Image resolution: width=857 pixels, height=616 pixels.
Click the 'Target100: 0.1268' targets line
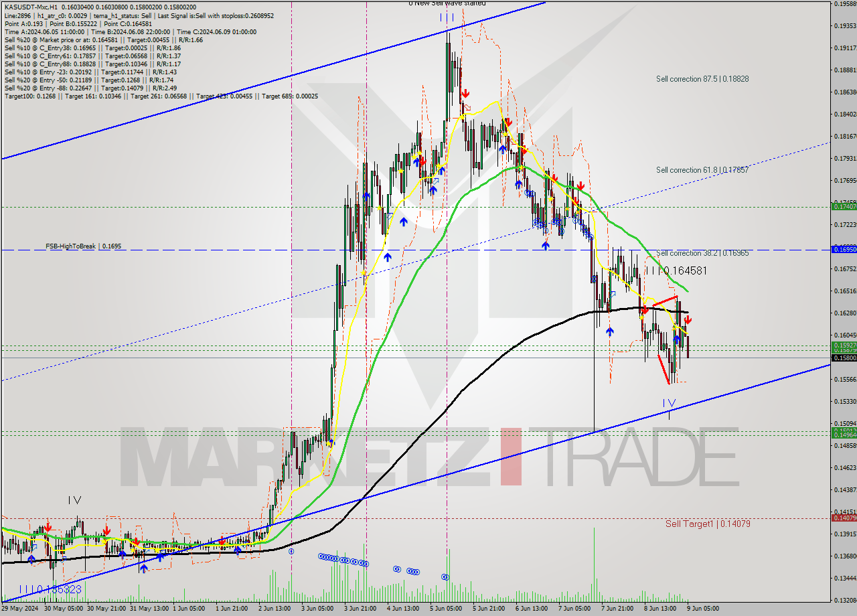161,96
